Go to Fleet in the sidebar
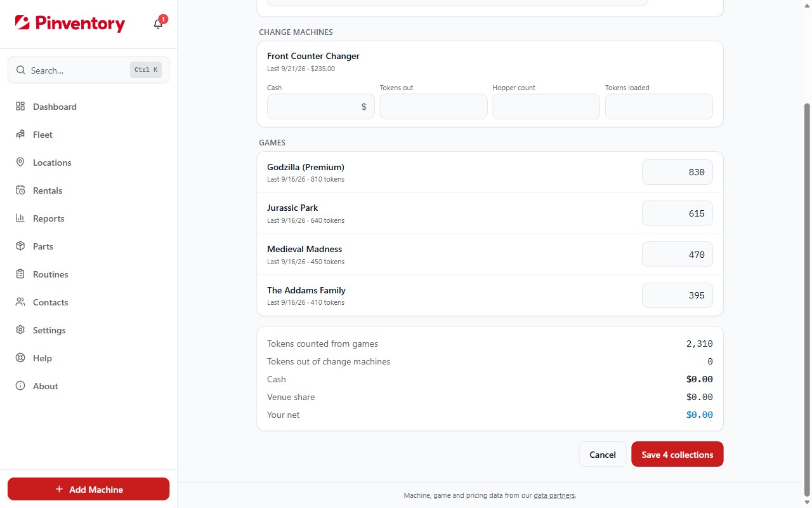This screenshot has height=508, width=812. click(x=89, y=135)
